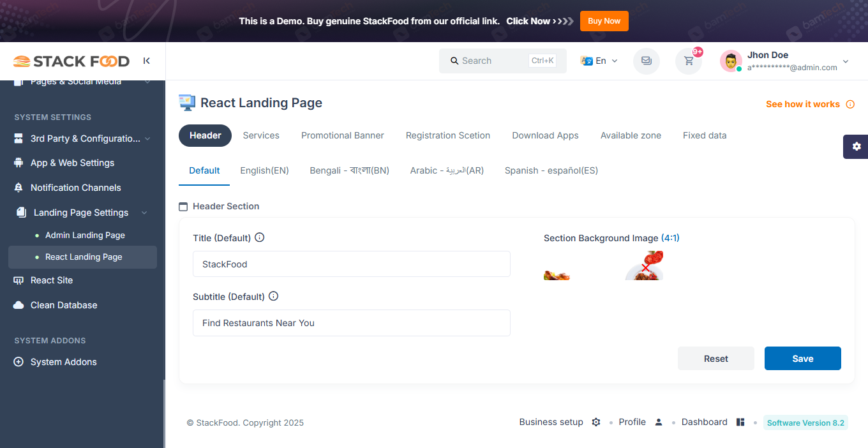Select the Bengali (BN) language tab
Screen dimensions: 868x448
point(350,170)
